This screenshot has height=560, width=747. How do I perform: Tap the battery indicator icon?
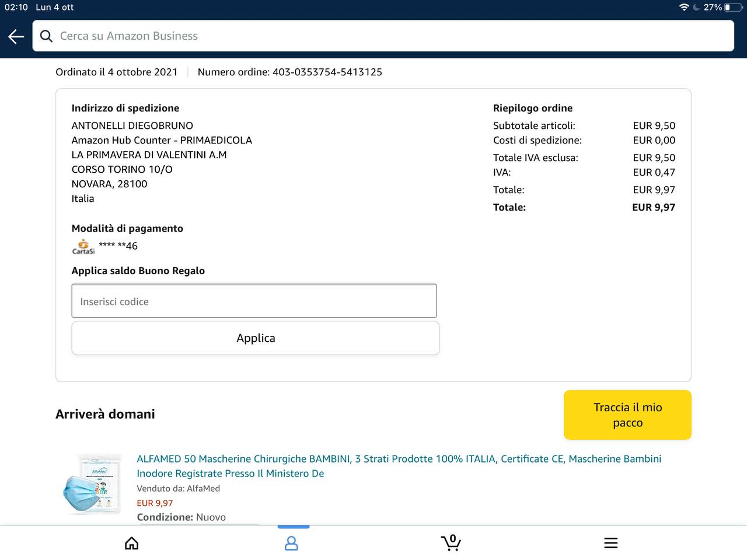[x=734, y=8]
